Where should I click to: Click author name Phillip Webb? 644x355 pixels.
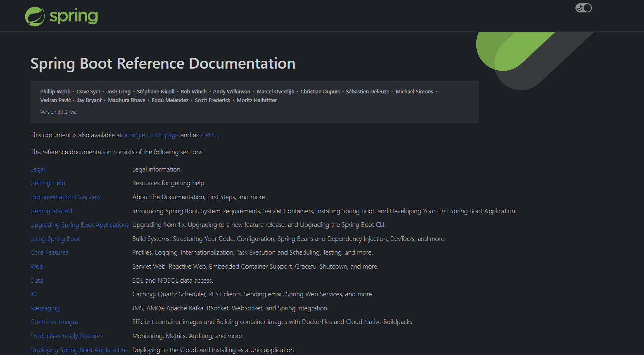[x=55, y=92]
